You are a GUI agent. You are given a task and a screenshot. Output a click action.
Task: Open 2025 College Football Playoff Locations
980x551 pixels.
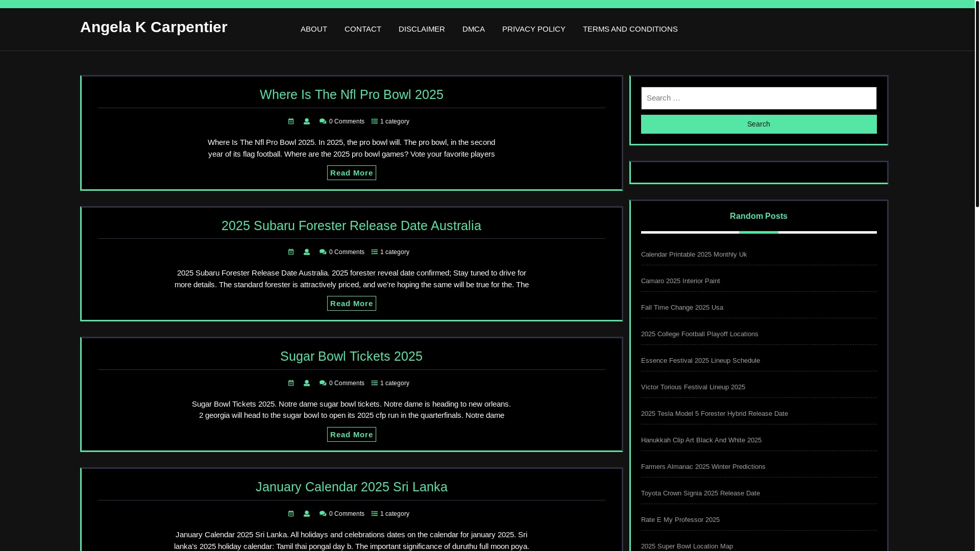pyautogui.click(x=699, y=334)
